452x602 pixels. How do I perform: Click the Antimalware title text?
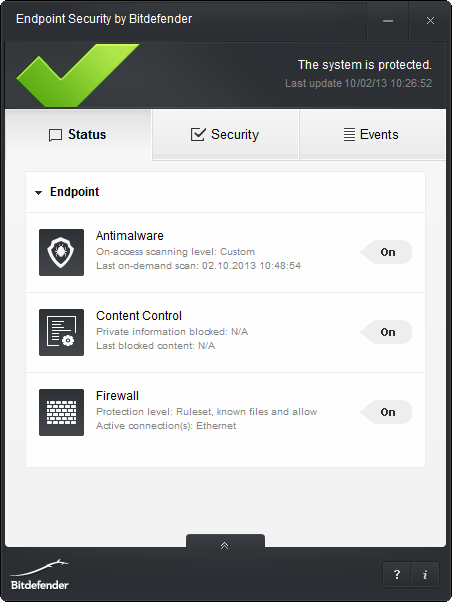130,235
